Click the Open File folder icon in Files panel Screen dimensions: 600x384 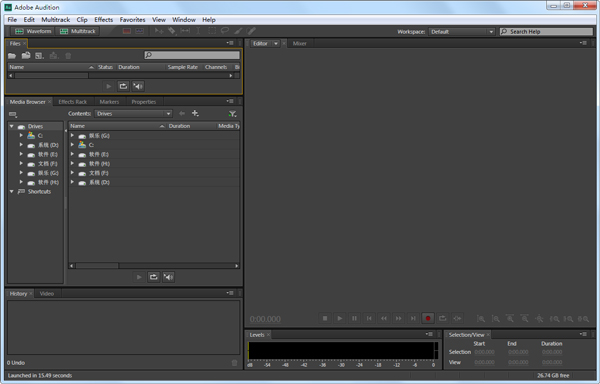(x=12, y=56)
